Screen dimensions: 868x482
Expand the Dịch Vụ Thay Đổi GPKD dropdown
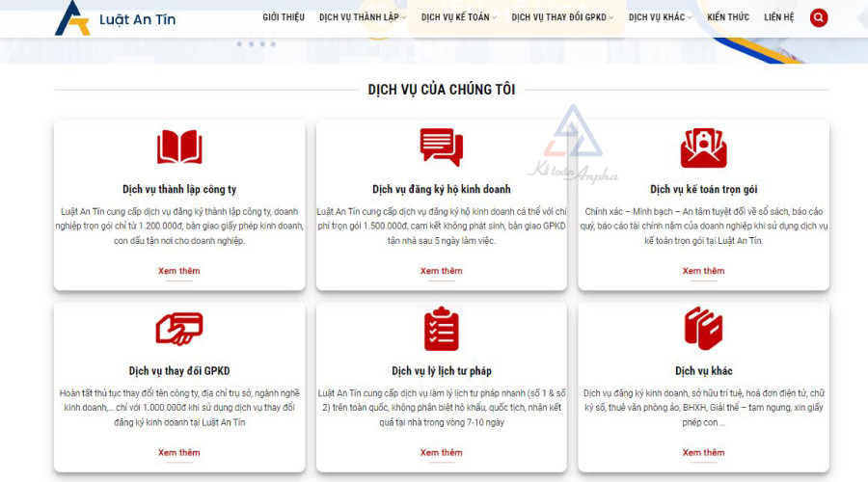pos(562,17)
